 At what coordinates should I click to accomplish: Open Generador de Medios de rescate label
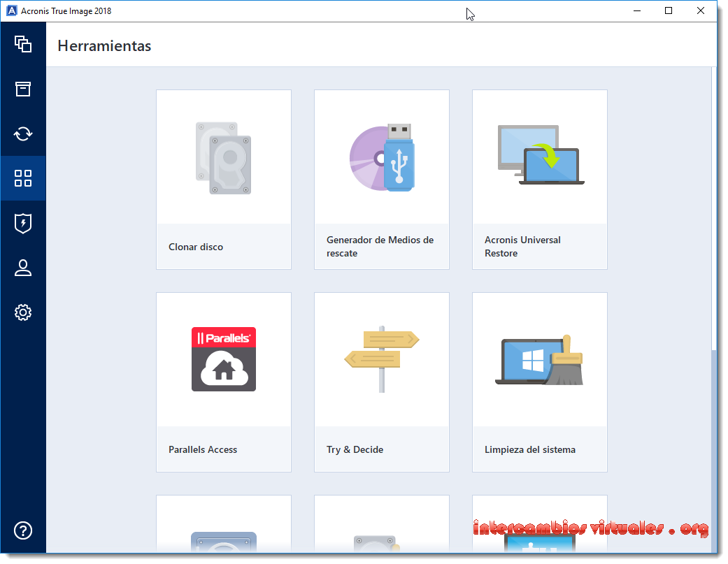tap(380, 246)
